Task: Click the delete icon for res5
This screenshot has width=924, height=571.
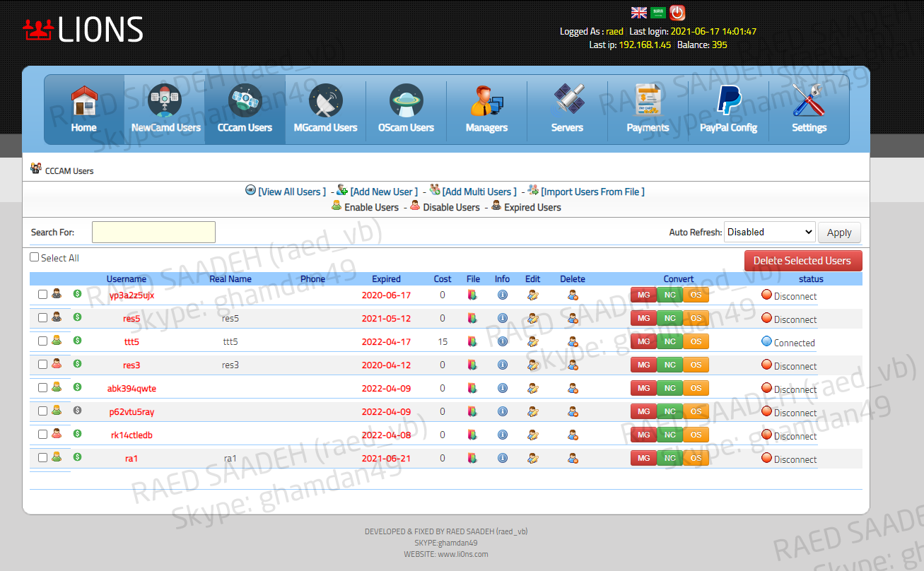Action: pyautogui.click(x=573, y=318)
